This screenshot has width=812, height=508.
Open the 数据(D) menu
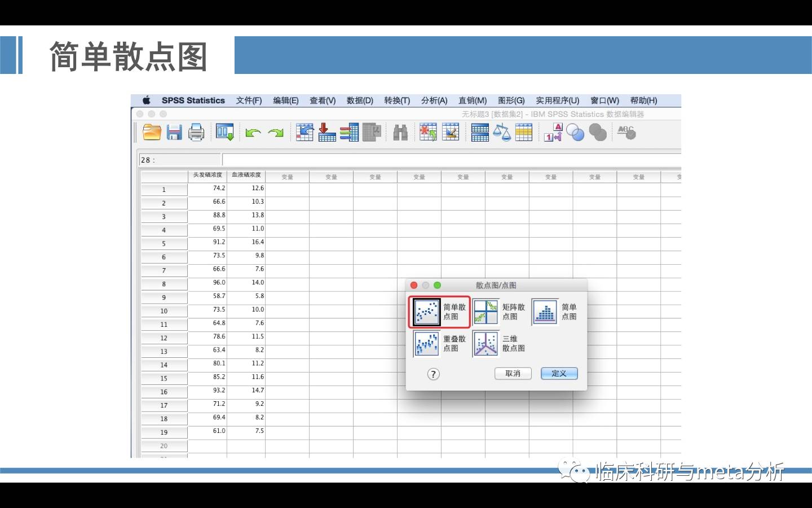point(360,100)
